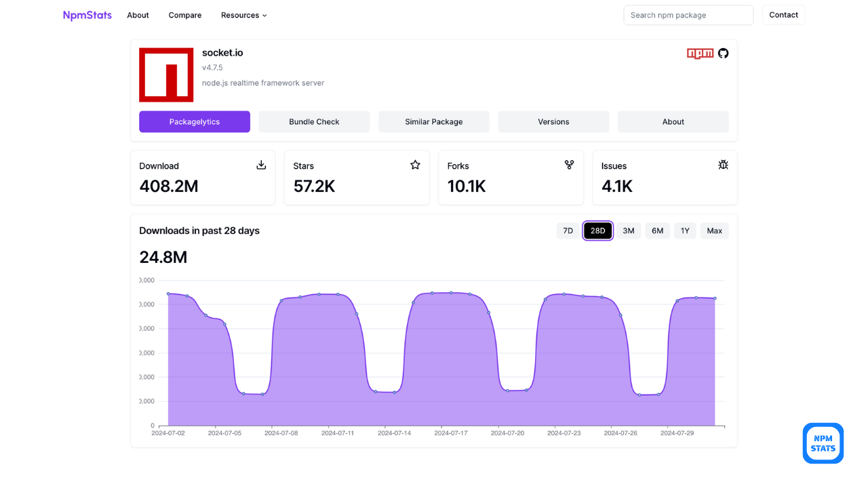
Task: Click the 2024-07-29 chart axis label
Action: [677, 433]
